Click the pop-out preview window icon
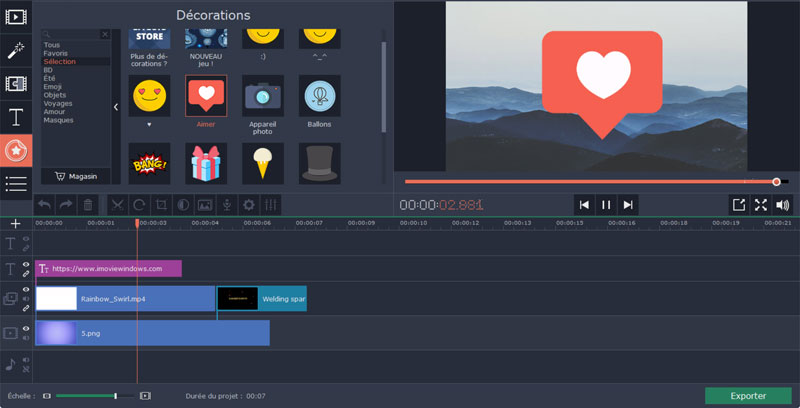This screenshot has height=408, width=800. 739,205
